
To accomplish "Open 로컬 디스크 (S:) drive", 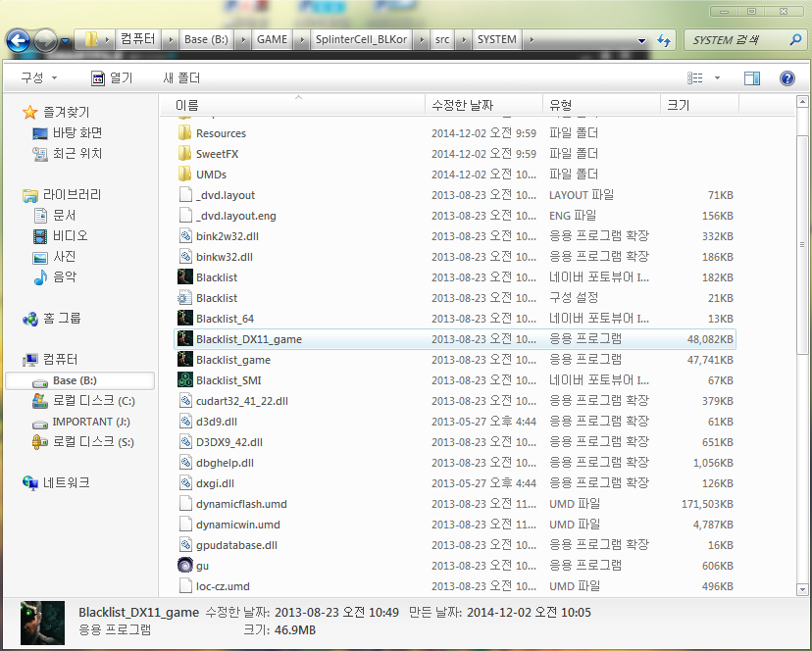I will tap(82, 442).
